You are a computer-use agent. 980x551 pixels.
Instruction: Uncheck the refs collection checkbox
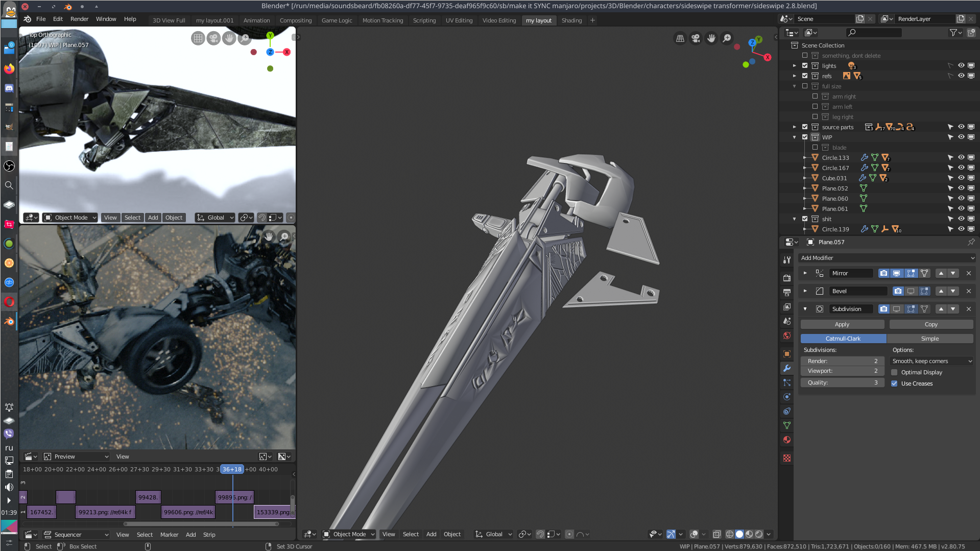(x=805, y=76)
